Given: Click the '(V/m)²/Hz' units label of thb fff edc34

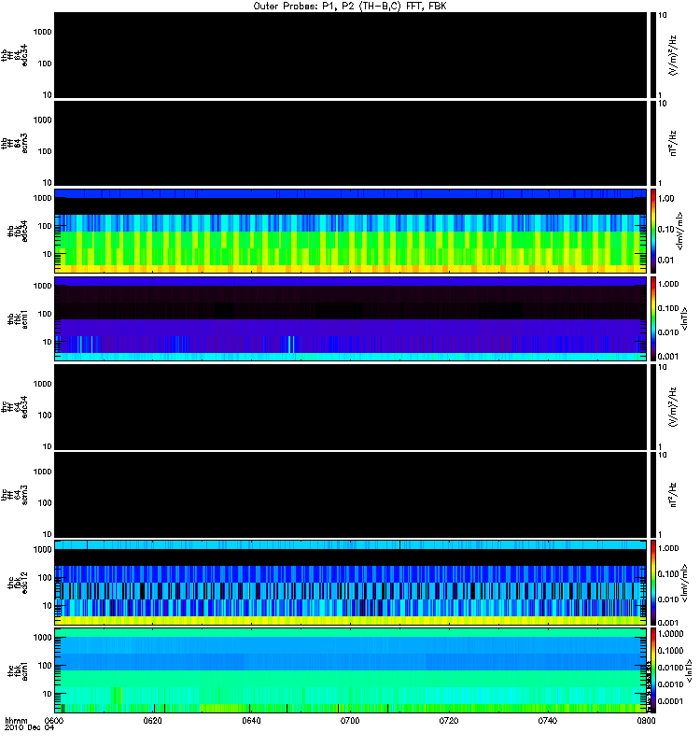Looking at the screenshot, I should click(x=673, y=55).
